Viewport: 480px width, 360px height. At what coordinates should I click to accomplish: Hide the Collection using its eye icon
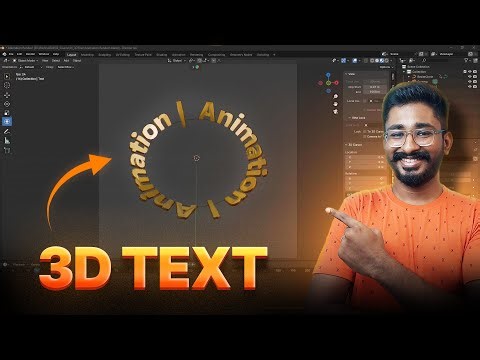point(470,72)
